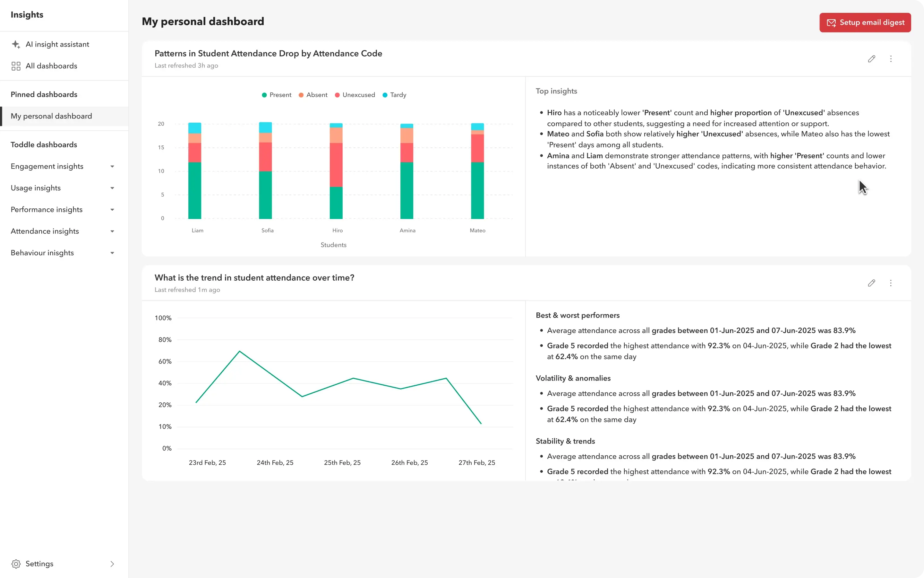Toggle the Unexcused legend series
The image size is (924, 578).
click(x=355, y=95)
